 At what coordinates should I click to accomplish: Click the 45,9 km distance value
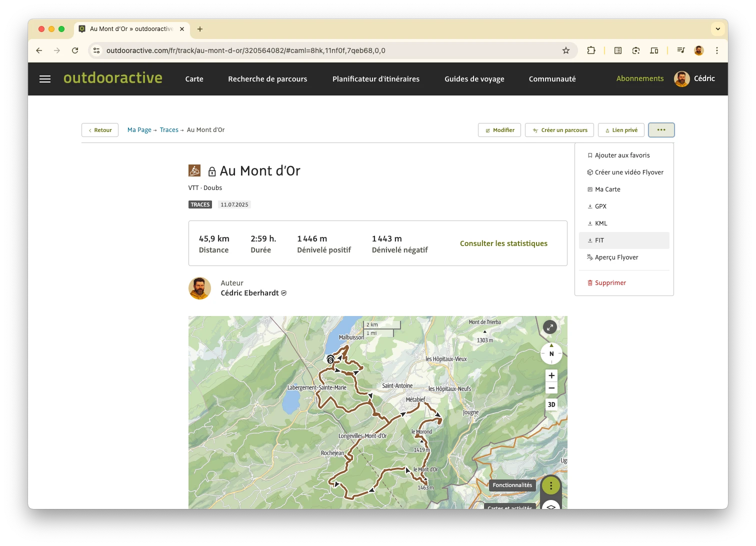tap(214, 239)
